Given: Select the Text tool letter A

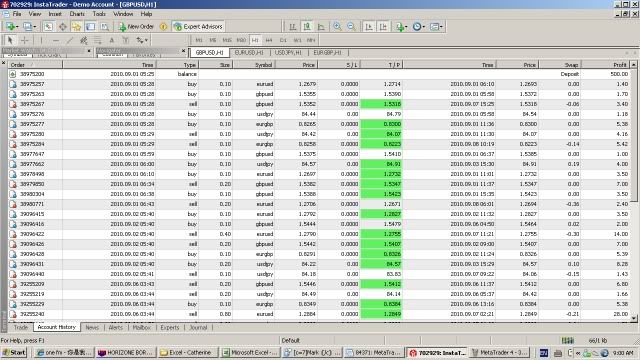Looking at the screenshot, I should [x=111, y=40].
